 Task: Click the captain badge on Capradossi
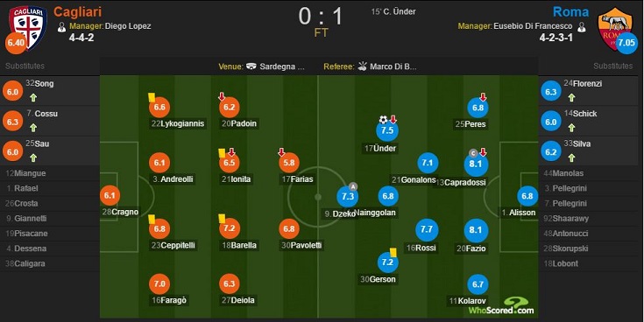[x=473, y=153]
